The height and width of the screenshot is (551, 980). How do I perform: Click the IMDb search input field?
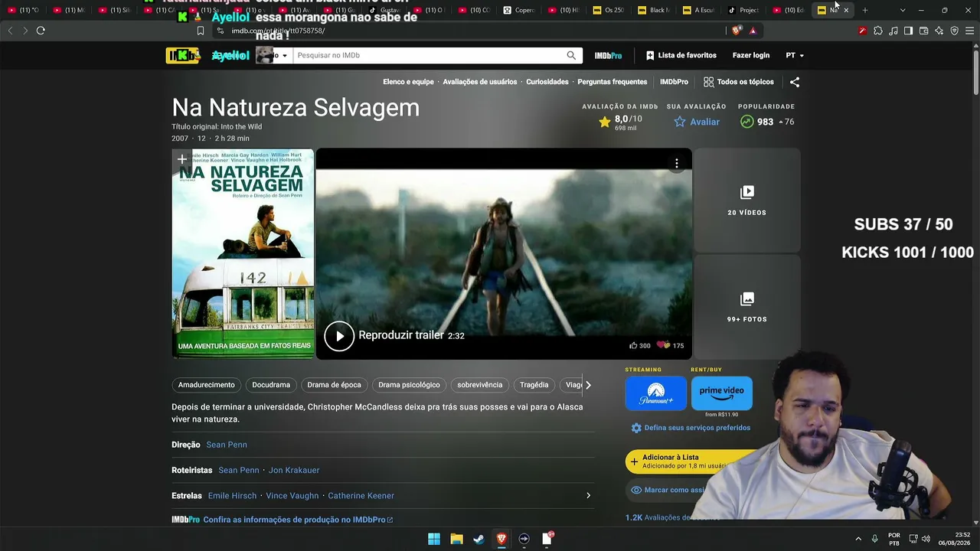click(429, 55)
